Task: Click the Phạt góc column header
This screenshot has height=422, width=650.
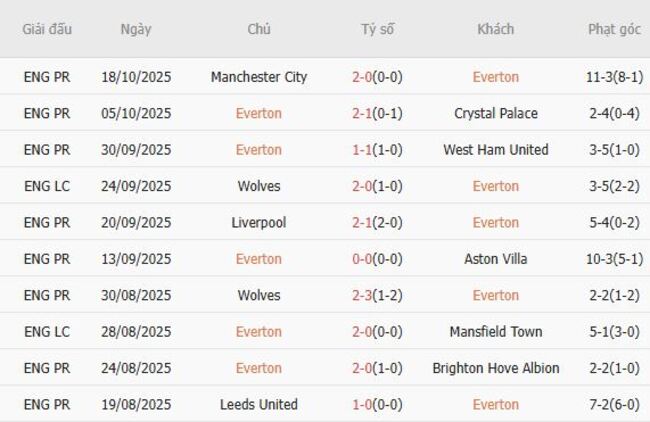Action: point(614,29)
